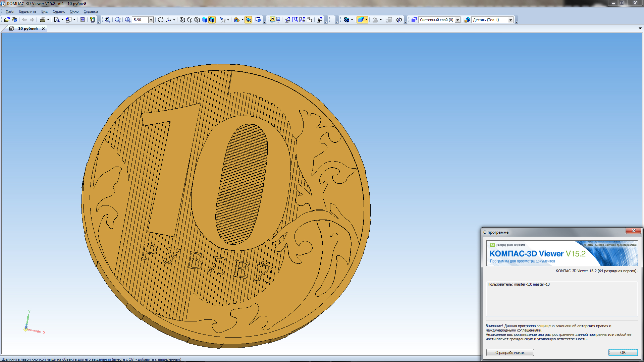Click OK in the О программе dialog
This screenshot has height=362, width=644.
click(x=623, y=352)
